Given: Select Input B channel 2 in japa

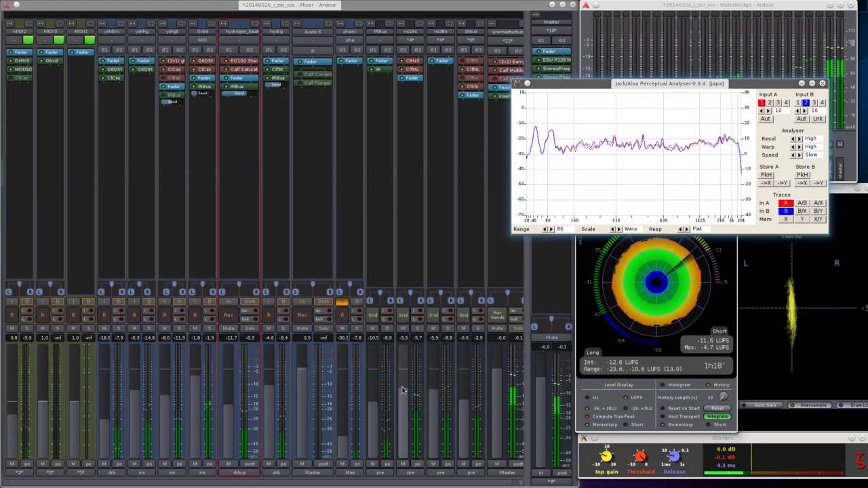Looking at the screenshot, I should pos(806,102).
